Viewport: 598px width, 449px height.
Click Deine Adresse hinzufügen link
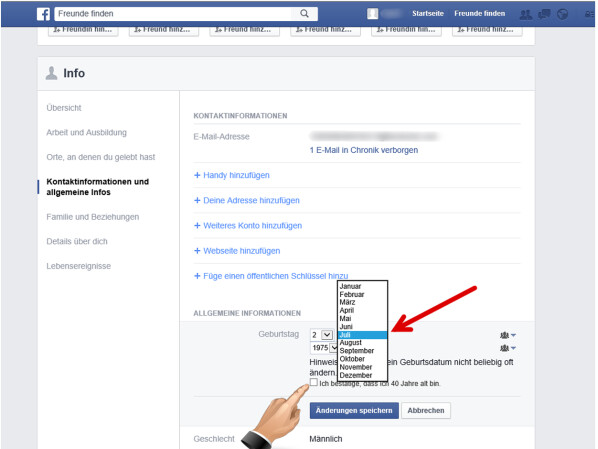(x=247, y=201)
